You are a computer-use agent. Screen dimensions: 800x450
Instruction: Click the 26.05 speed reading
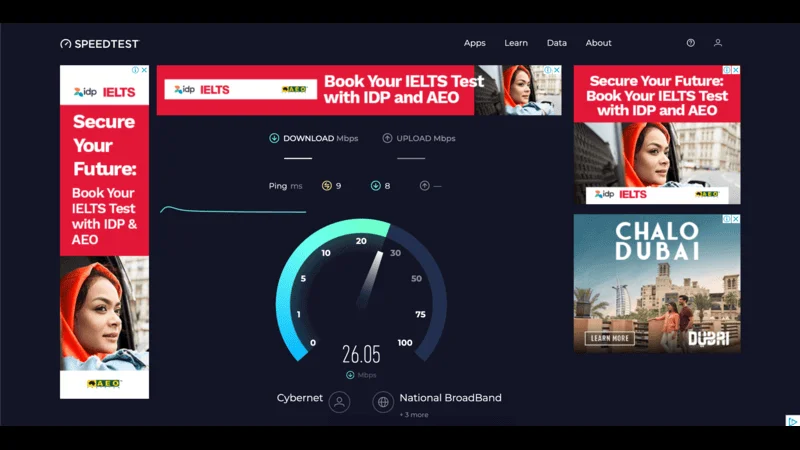pyautogui.click(x=361, y=354)
